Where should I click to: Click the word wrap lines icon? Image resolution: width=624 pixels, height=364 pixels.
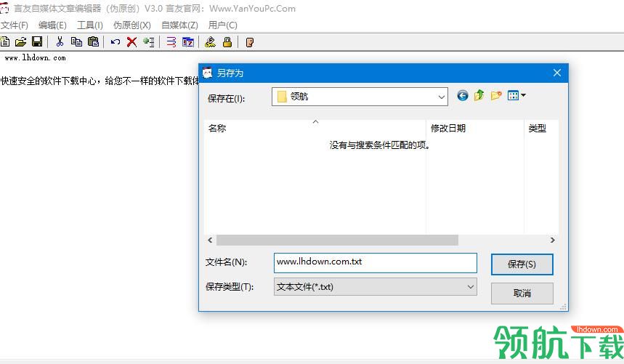click(171, 41)
